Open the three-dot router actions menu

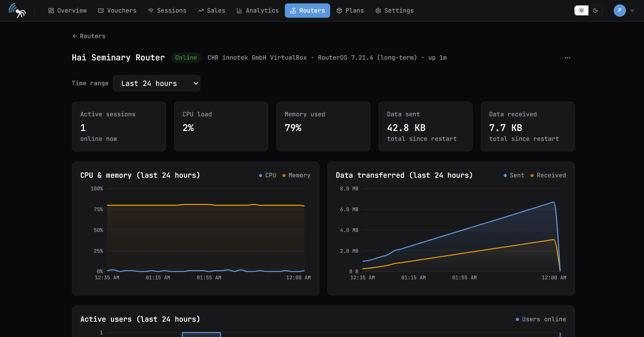[567, 58]
